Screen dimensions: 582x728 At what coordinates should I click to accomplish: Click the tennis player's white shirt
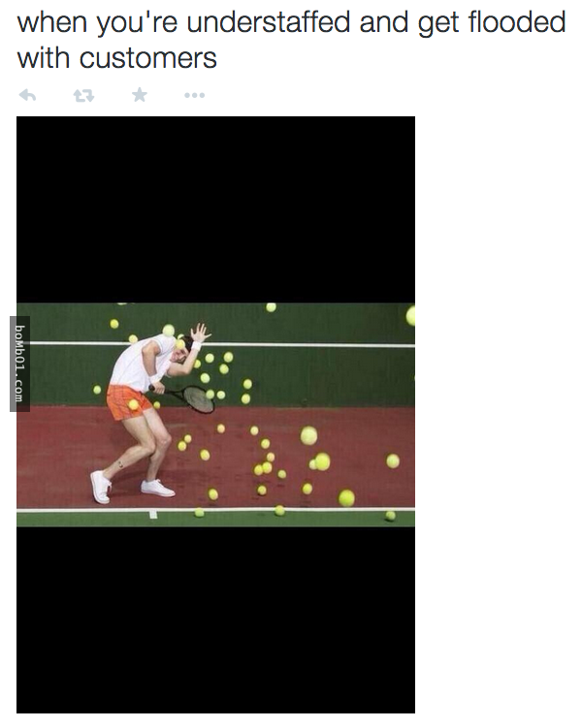[x=137, y=364]
